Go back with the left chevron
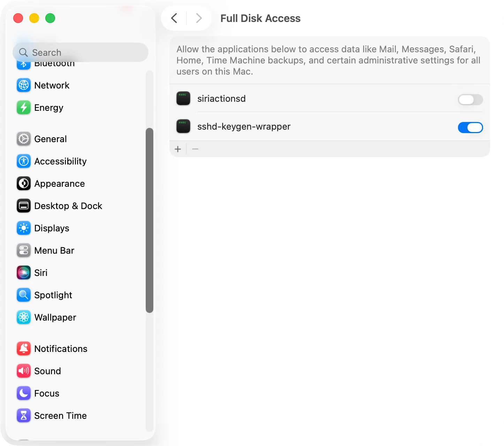Image resolution: width=504 pixels, height=446 pixels. point(174,18)
